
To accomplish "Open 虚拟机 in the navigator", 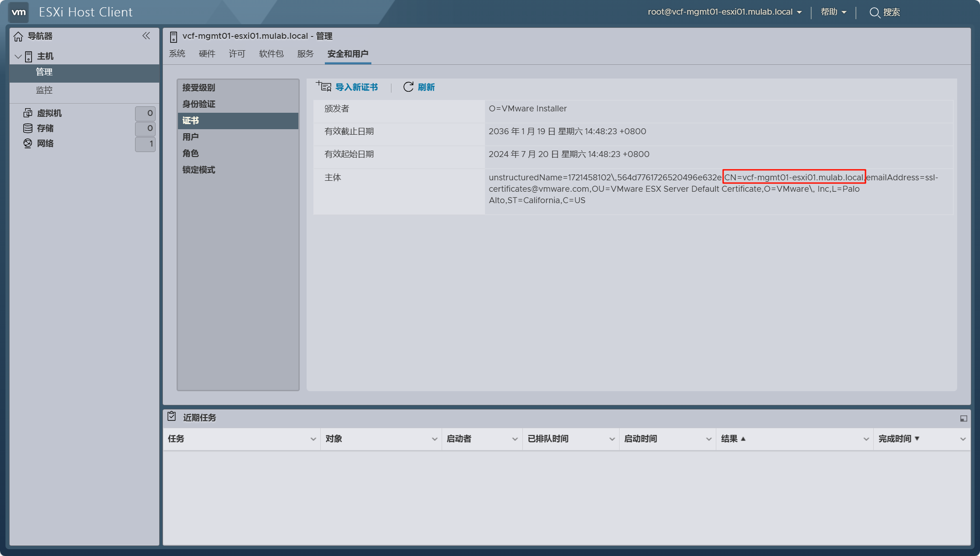I will click(49, 113).
